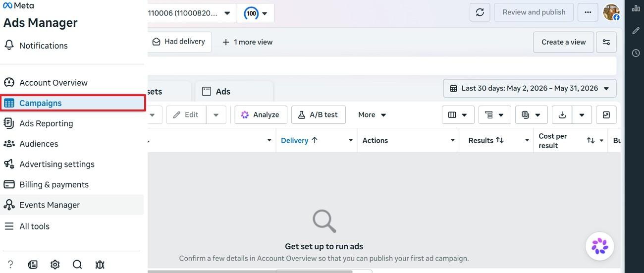Open the ad account selector dropdown

191,13
